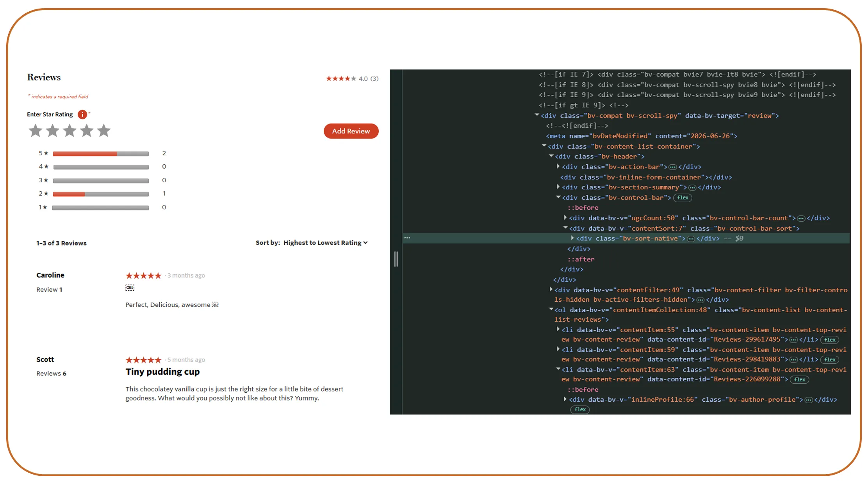
Task: Open reviewer Scott's profile name
Action: (45, 359)
